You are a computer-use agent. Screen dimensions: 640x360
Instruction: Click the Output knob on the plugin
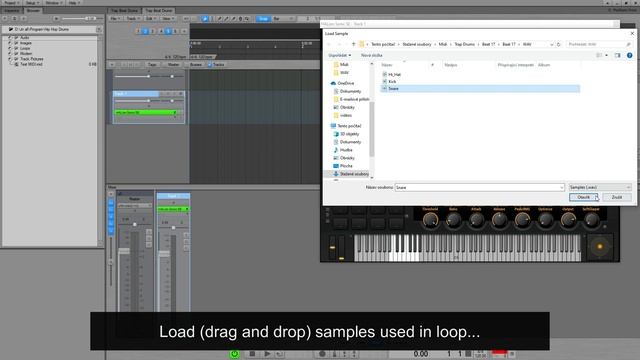[x=568, y=220]
